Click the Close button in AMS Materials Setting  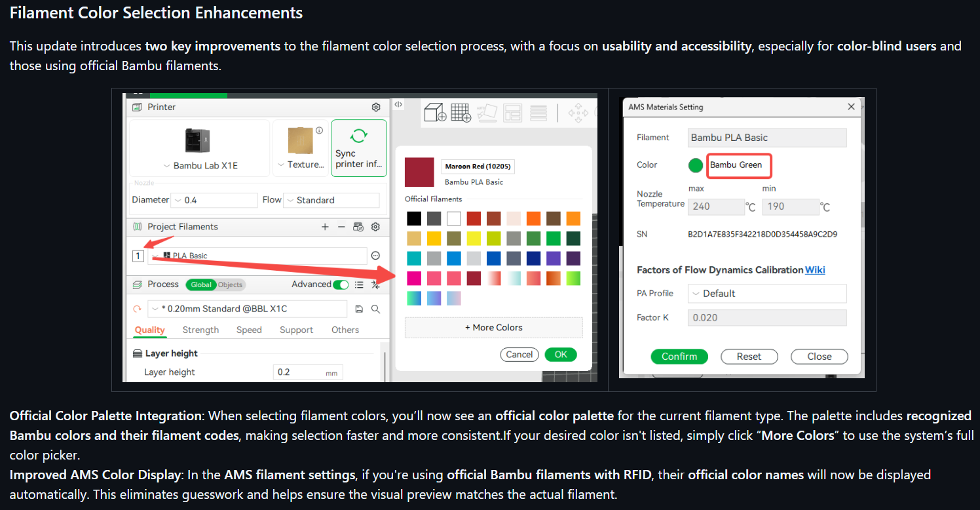(820, 357)
